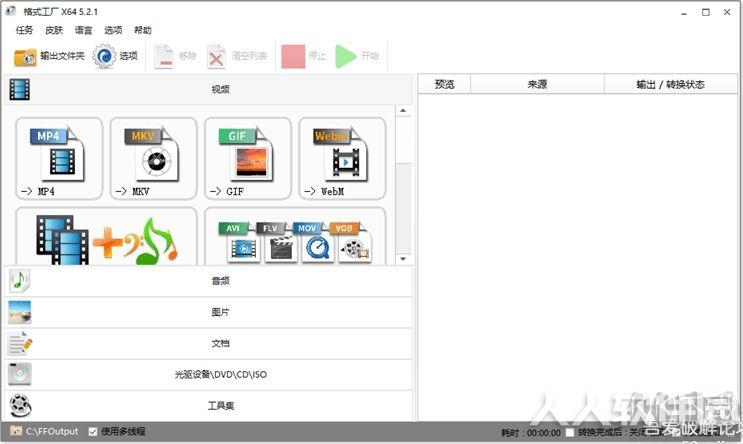Select the MP4 conversion icon
The width and height of the screenshot is (743, 444).
pyautogui.click(x=59, y=158)
